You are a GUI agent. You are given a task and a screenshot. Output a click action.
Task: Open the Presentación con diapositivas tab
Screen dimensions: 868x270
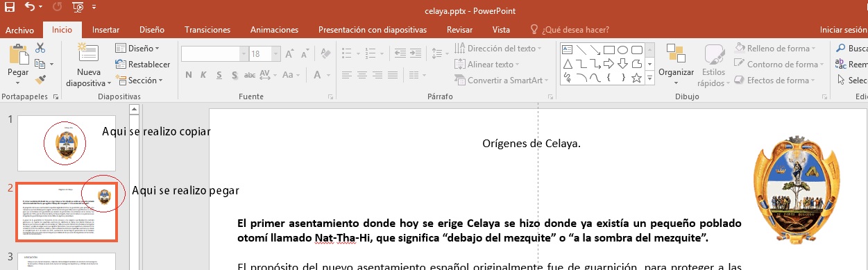pyautogui.click(x=373, y=30)
